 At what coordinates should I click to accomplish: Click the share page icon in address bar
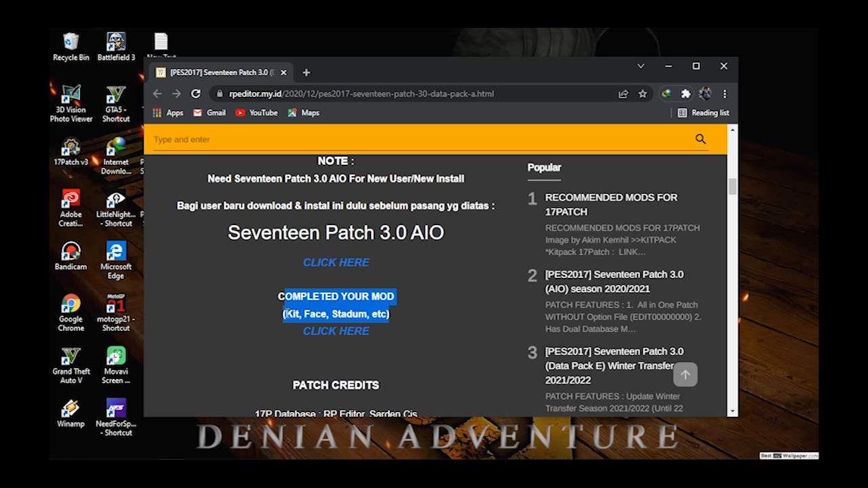pyautogui.click(x=623, y=94)
